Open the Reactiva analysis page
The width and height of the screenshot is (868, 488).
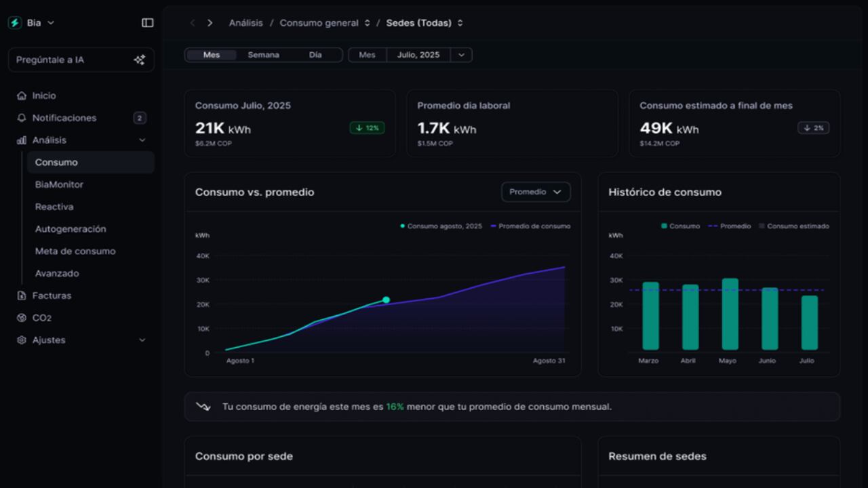[x=55, y=207]
